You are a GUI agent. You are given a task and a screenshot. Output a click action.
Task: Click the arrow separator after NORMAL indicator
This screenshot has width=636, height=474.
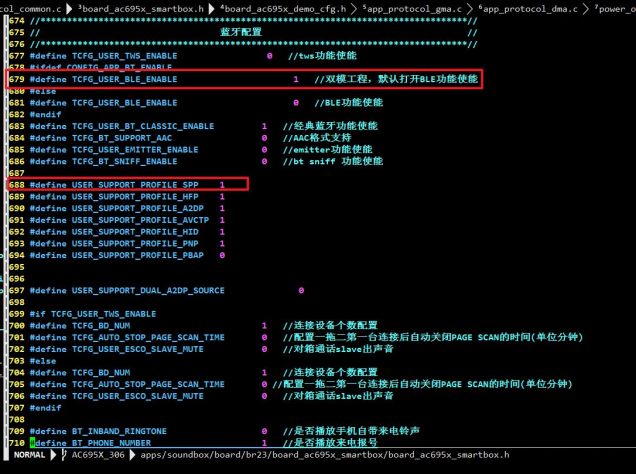pos(53,455)
